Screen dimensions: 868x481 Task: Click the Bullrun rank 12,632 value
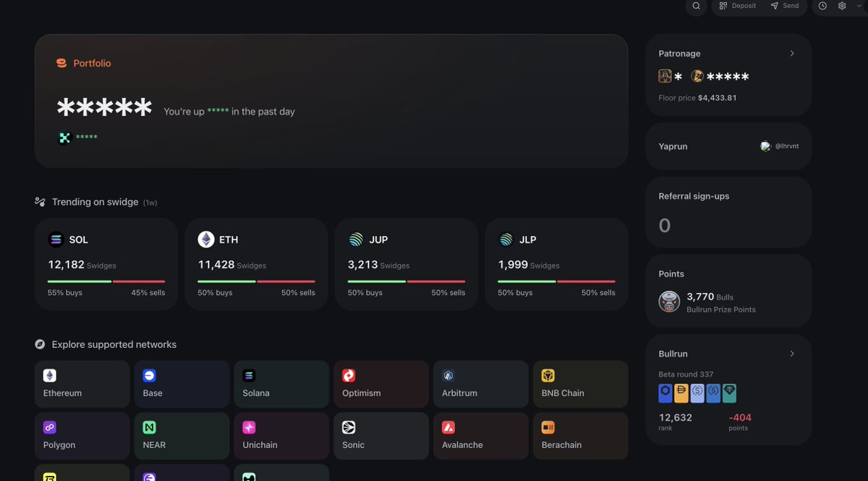[676, 417]
